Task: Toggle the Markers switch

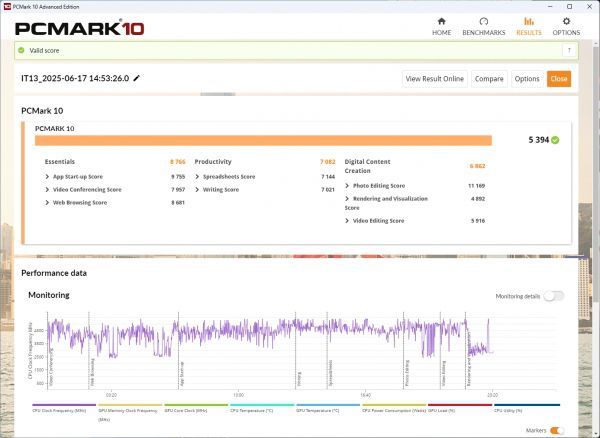Action: (556, 431)
